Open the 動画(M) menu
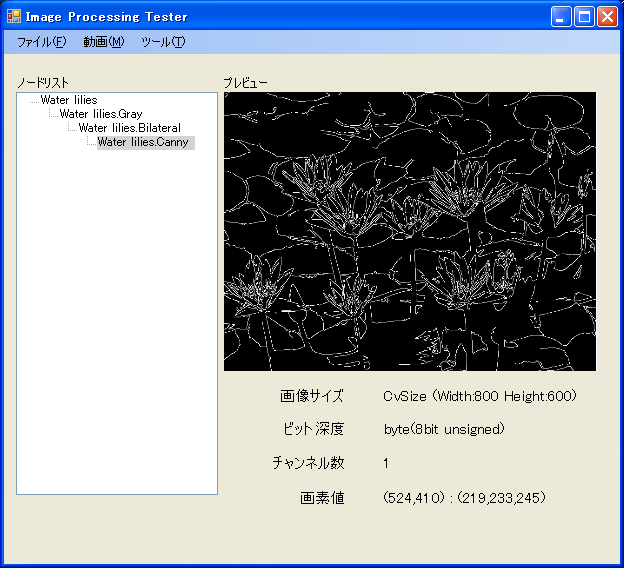 tap(103, 42)
